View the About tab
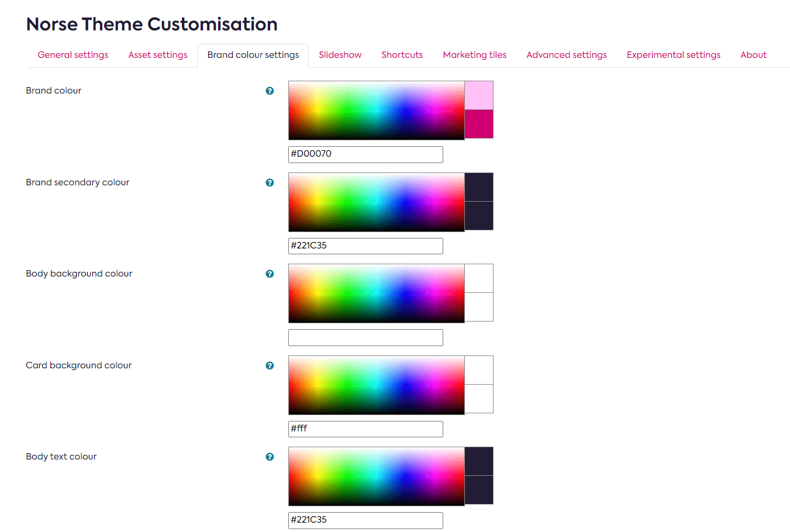790x532 pixels. (753, 55)
